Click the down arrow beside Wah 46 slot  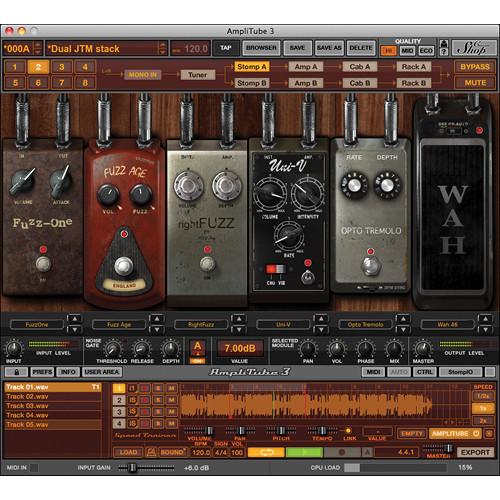coord(485,330)
